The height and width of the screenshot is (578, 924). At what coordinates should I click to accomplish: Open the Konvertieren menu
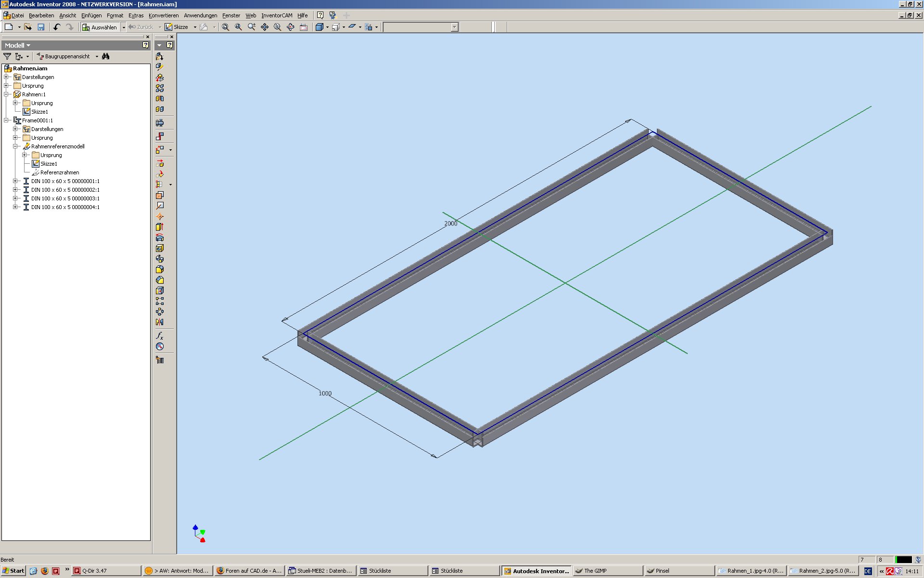(164, 15)
